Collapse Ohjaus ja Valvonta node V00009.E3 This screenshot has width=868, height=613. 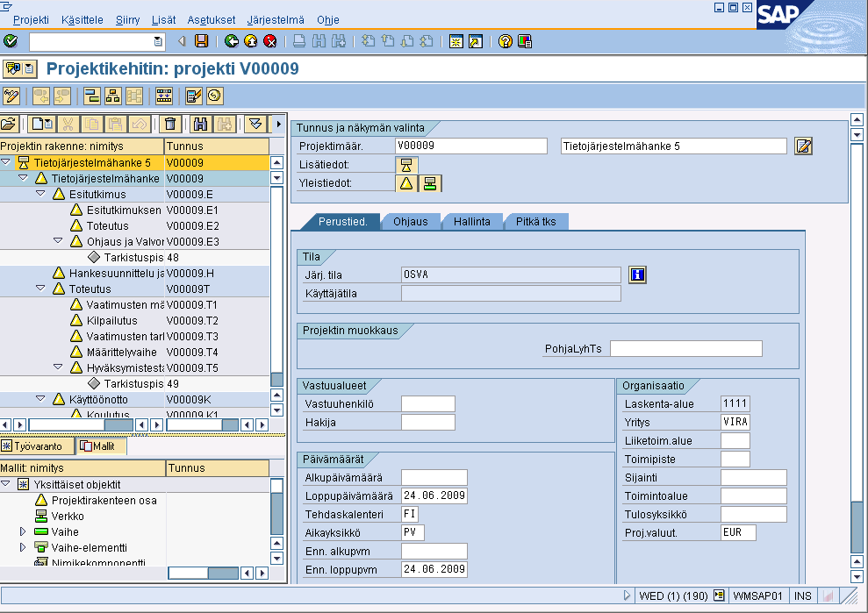click(x=58, y=240)
